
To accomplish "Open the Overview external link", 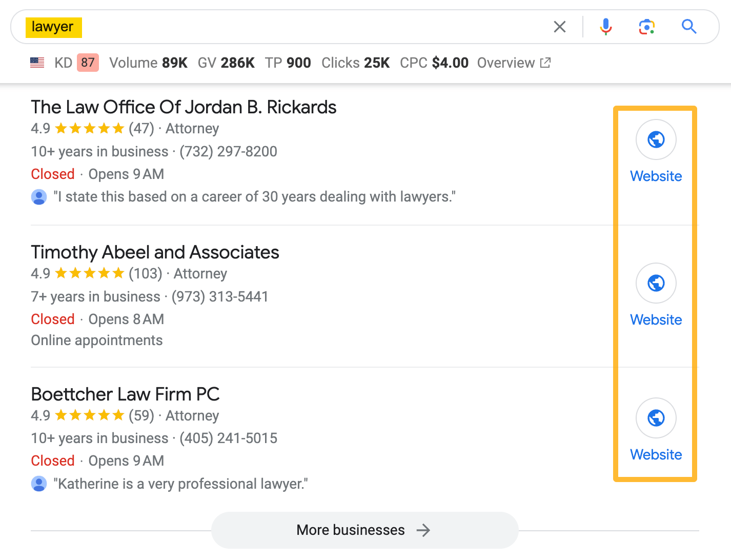I will [514, 63].
